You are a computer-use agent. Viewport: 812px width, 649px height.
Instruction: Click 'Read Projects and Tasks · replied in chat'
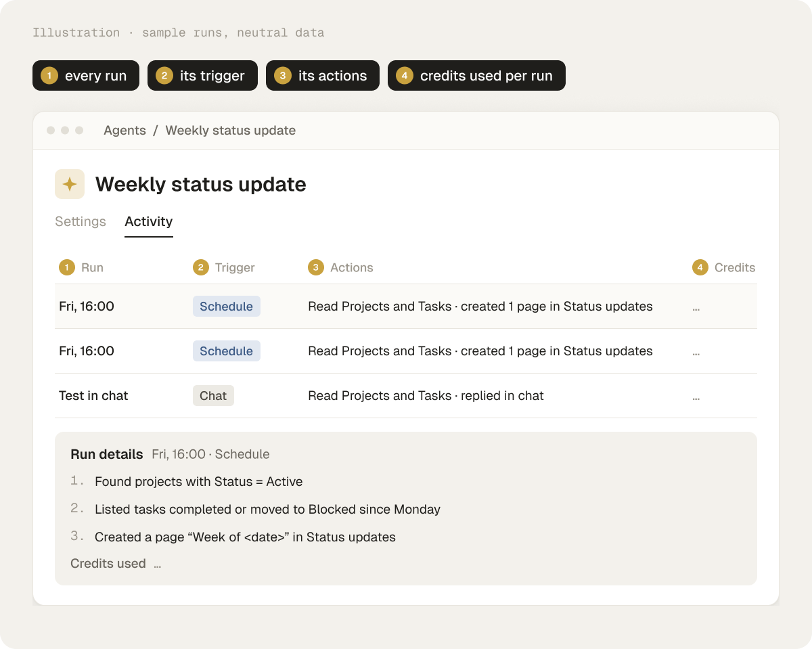pyautogui.click(x=426, y=396)
